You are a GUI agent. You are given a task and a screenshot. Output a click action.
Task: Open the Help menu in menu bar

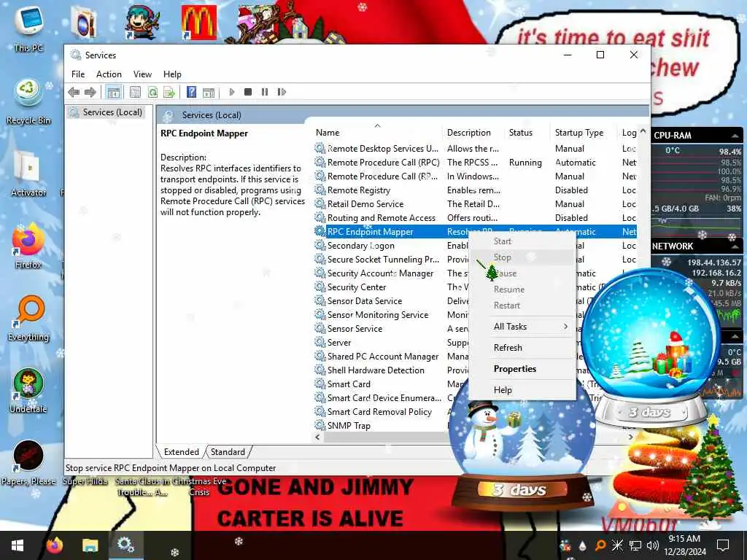[172, 74]
